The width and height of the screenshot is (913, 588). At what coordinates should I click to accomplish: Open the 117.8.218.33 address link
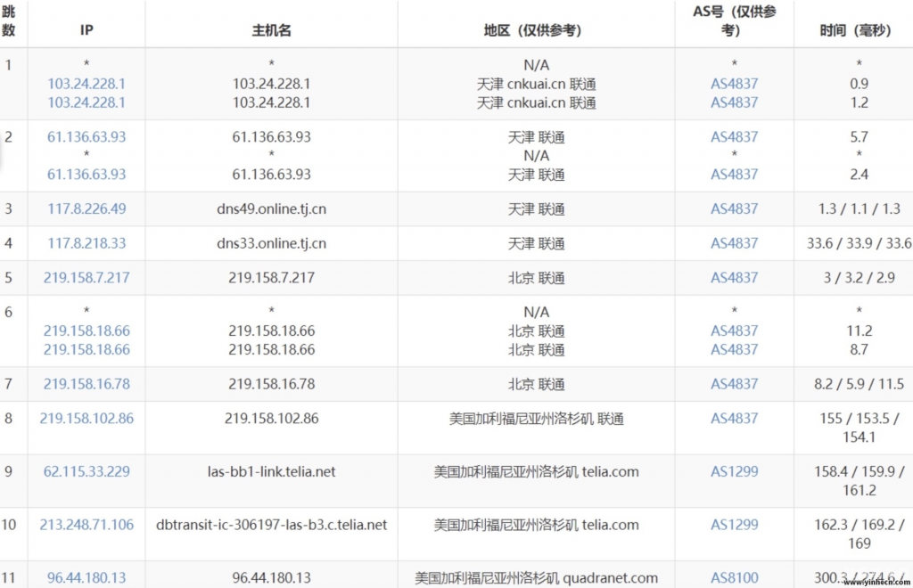coord(86,242)
